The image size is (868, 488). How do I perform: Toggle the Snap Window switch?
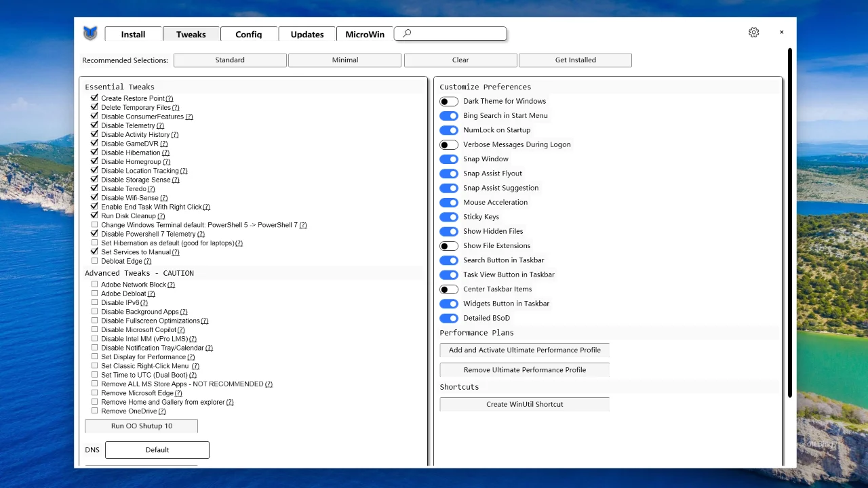[449, 159]
